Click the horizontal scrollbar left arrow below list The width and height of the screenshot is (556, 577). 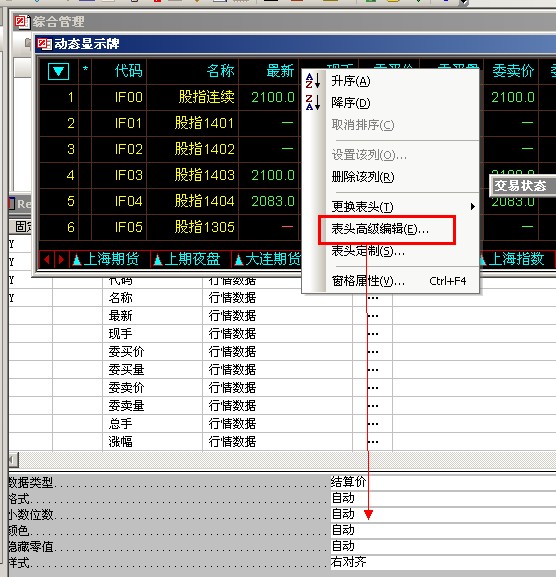13,460
